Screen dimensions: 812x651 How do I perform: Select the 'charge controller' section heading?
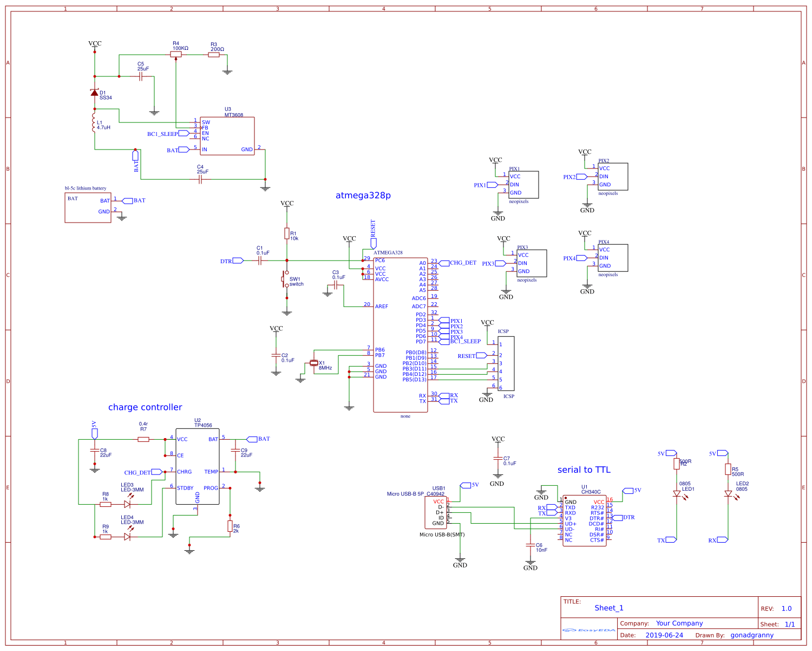145,407
